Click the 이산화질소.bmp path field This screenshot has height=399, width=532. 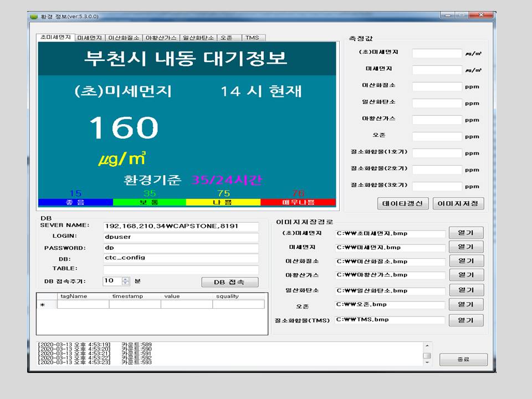[390, 262]
